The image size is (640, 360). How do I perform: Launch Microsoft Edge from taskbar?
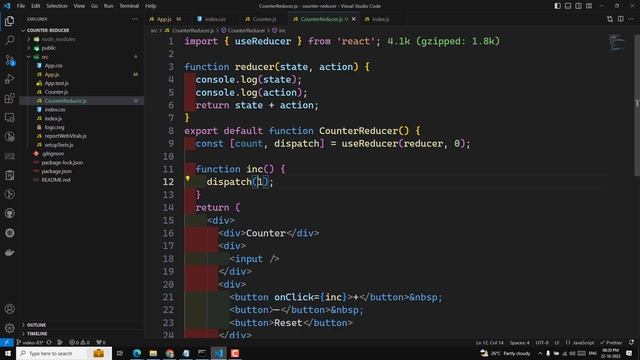[x=137, y=353]
